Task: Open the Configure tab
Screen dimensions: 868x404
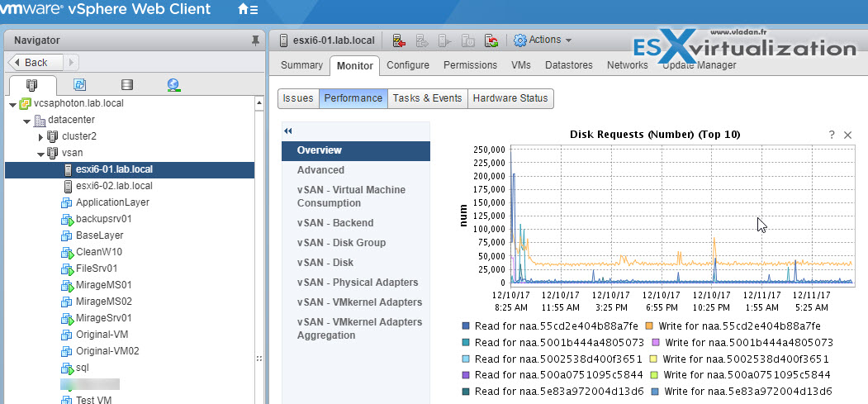Action: click(x=408, y=65)
